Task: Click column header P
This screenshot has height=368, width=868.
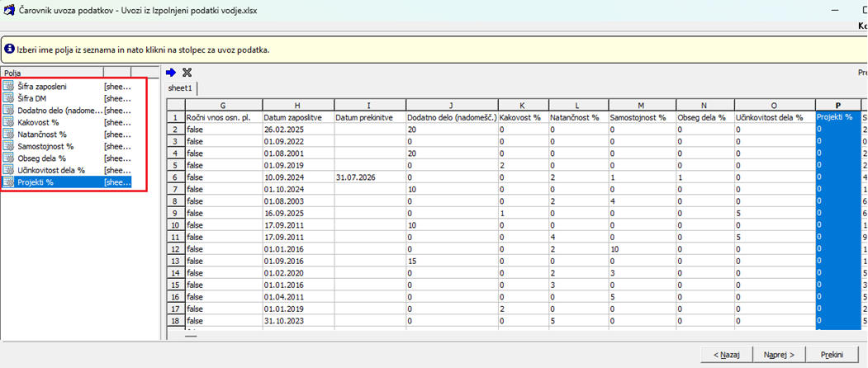Action: [x=838, y=105]
